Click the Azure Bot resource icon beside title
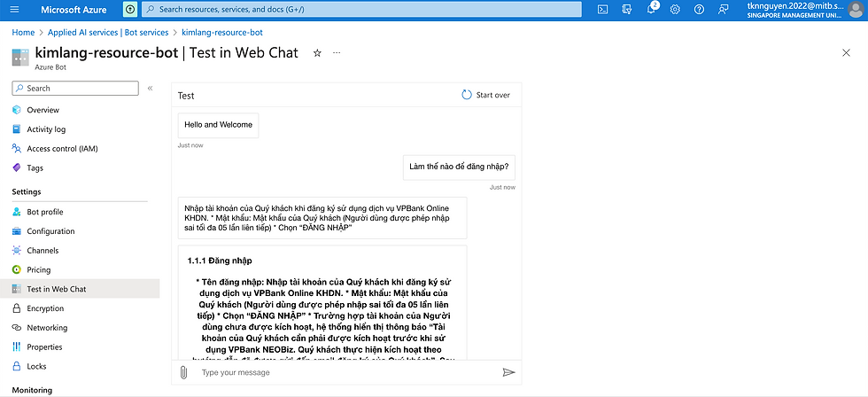 [x=20, y=57]
